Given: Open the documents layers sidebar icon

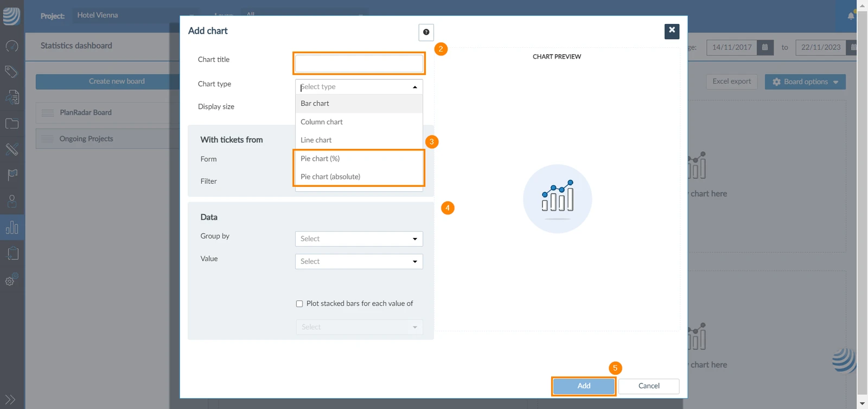Looking at the screenshot, I should coord(12,97).
